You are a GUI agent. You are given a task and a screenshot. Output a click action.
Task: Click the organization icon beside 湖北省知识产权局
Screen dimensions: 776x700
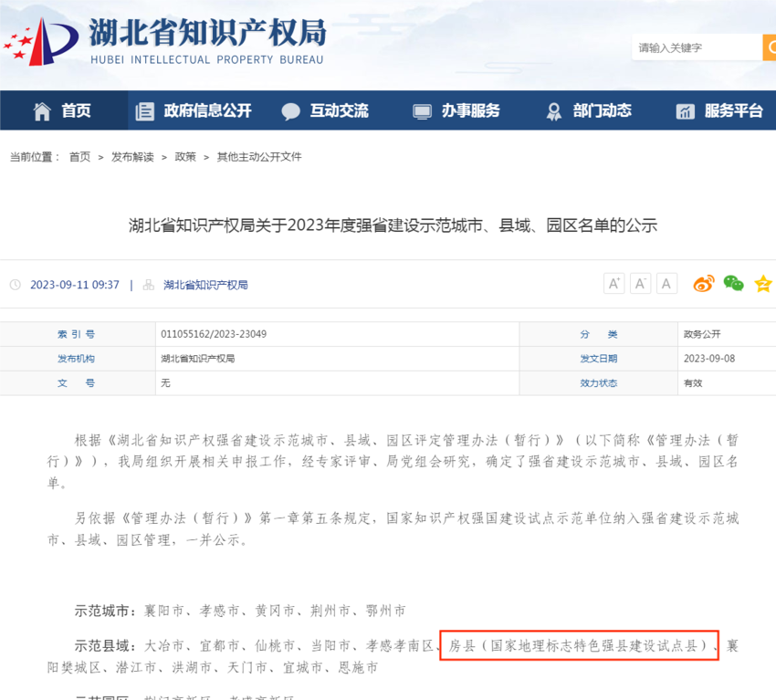149,285
